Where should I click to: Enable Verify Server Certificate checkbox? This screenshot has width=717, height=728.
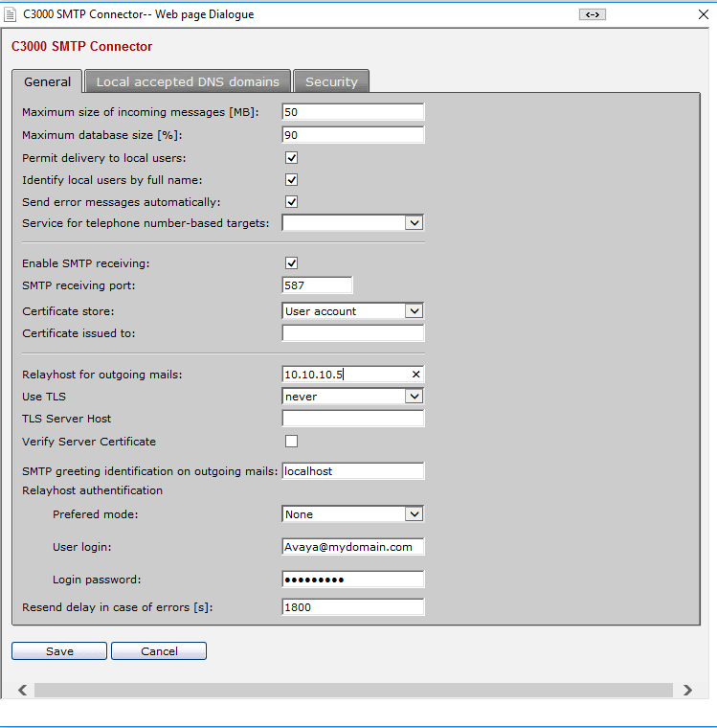[x=291, y=441]
